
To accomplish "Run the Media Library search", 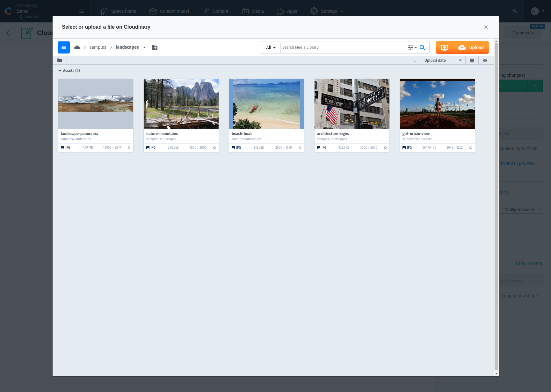I will point(423,47).
